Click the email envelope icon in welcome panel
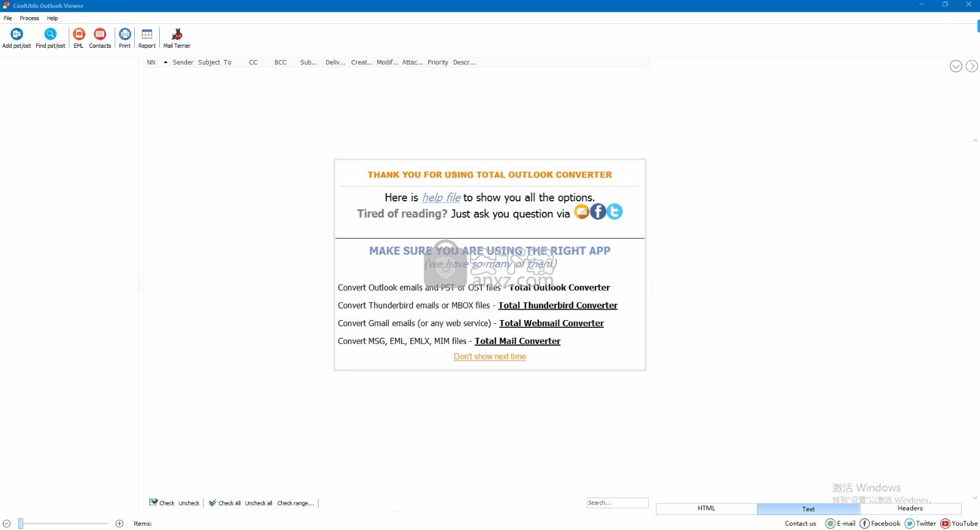 coord(582,212)
